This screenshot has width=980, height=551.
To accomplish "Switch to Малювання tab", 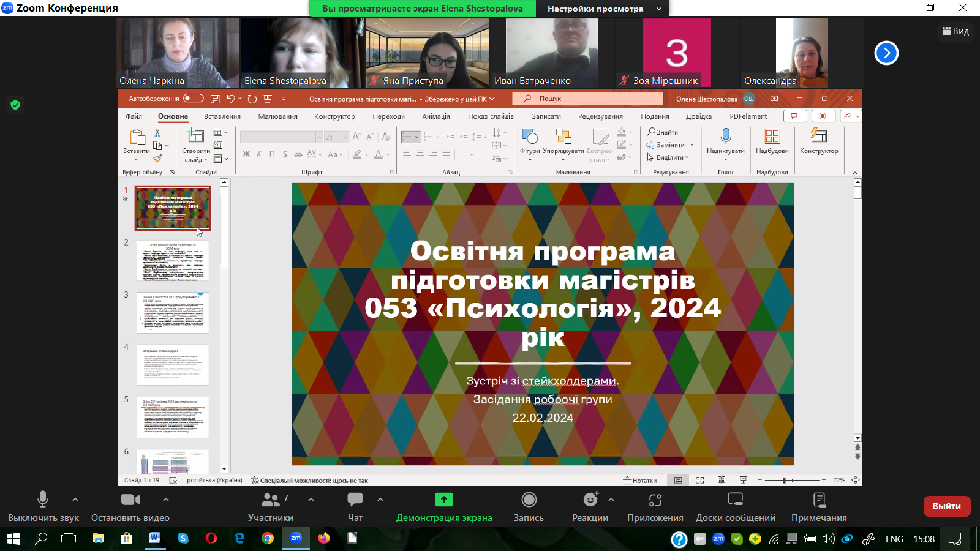I will [x=278, y=116].
